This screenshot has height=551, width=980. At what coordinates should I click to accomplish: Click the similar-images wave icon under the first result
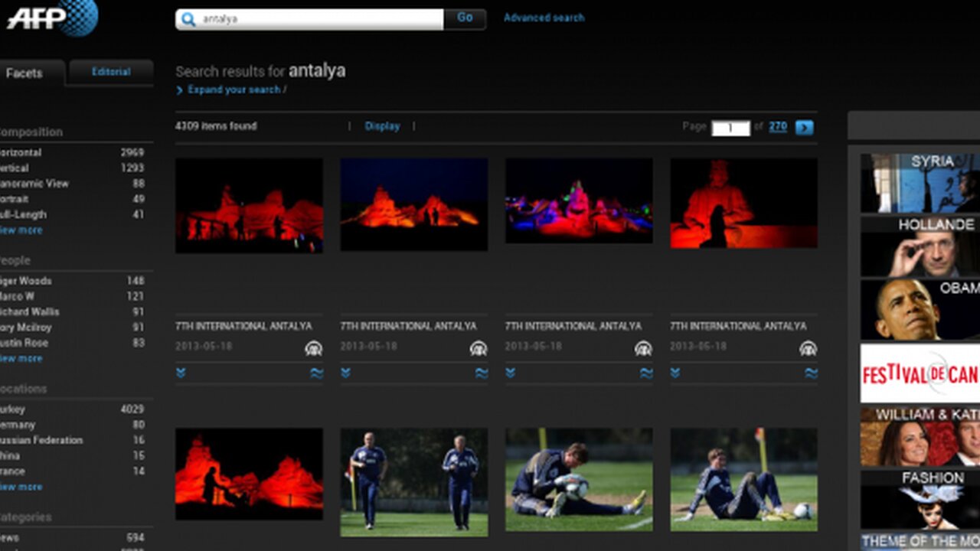(316, 373)
